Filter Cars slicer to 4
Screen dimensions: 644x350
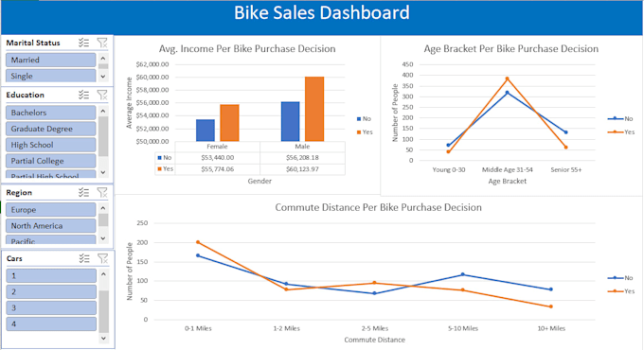51,324
